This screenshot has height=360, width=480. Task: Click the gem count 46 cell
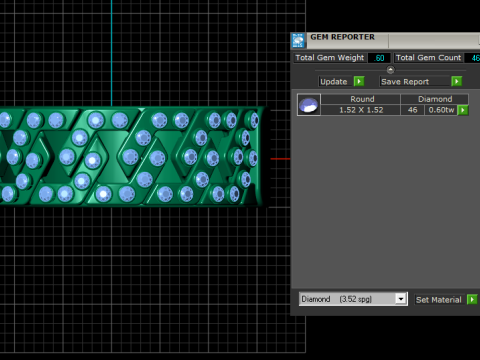click(412, 110)
